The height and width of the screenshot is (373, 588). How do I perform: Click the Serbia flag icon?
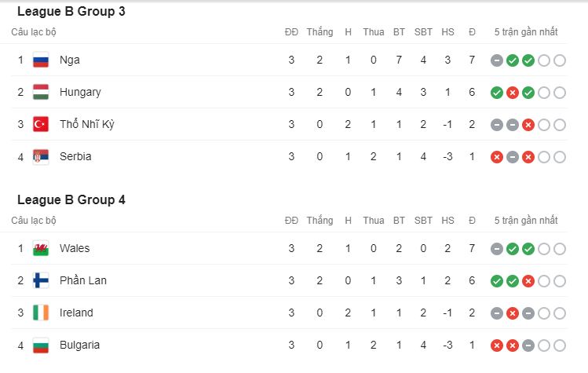tap(41, 157)
